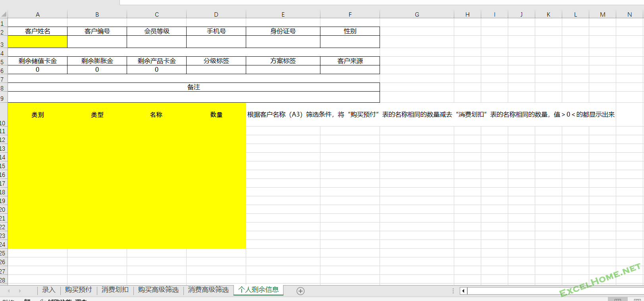
Task: Click the empty 备注 content cell in row 9
Action: click(194, 97)
